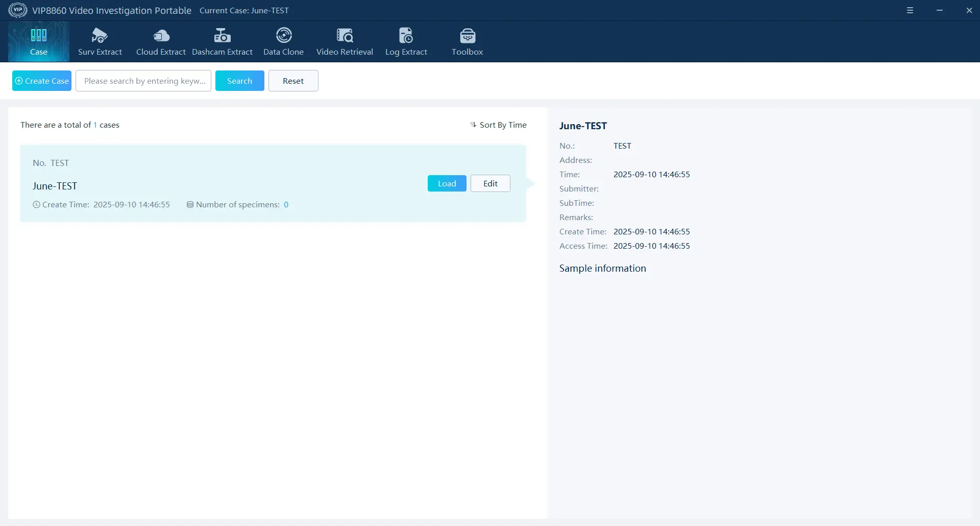980x526 pixels.
Task: Open the Cloud Extract tool
Action: pyautogui.click(x=161, y=36)
